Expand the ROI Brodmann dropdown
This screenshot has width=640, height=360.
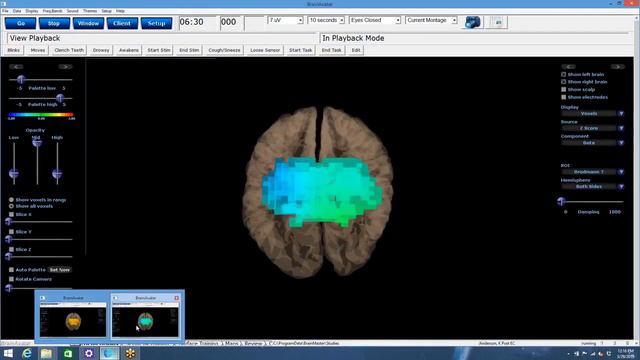click(621, 172)
